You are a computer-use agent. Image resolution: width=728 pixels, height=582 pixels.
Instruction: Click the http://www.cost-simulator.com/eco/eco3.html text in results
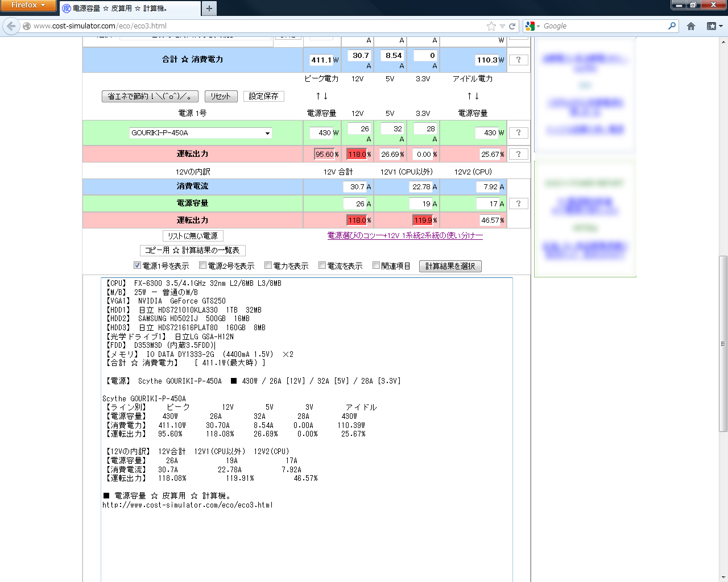188,505
